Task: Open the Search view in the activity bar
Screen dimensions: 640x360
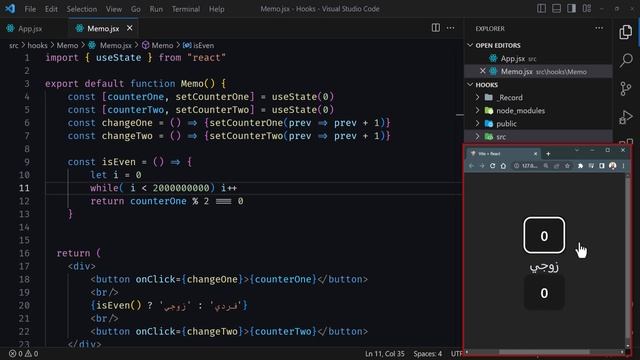Action: (x=626, y=60)
